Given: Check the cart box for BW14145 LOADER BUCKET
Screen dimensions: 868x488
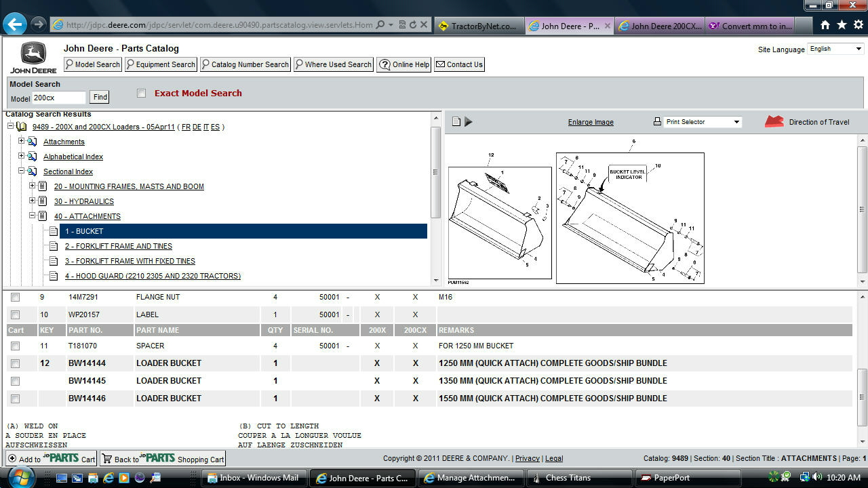Looking at the screenshot, I should click(15, 381).
